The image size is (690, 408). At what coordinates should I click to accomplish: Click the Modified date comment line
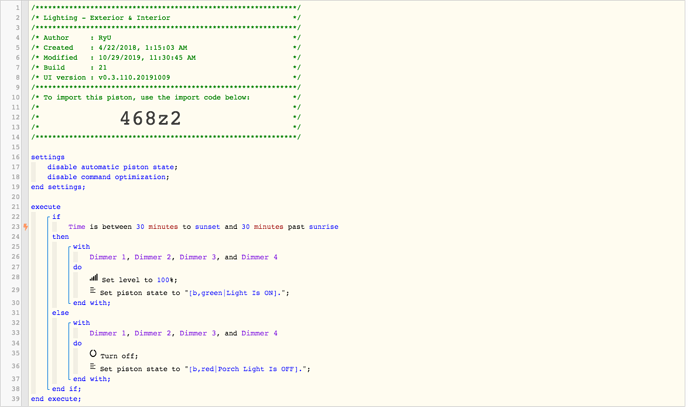tap(166, 58)
